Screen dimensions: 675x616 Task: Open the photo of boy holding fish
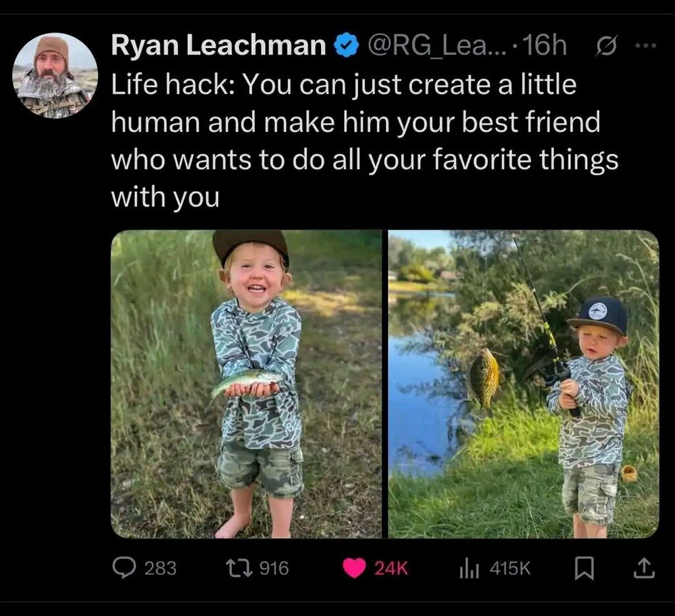pos(246,384)
